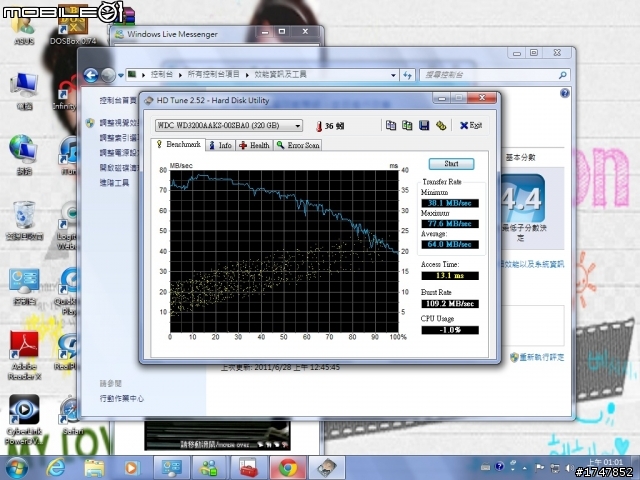Image resolution: width=640 pixels, height=480 pixels.
Task: Click the Exit button in HD Tune
Action: coord(471,125)
